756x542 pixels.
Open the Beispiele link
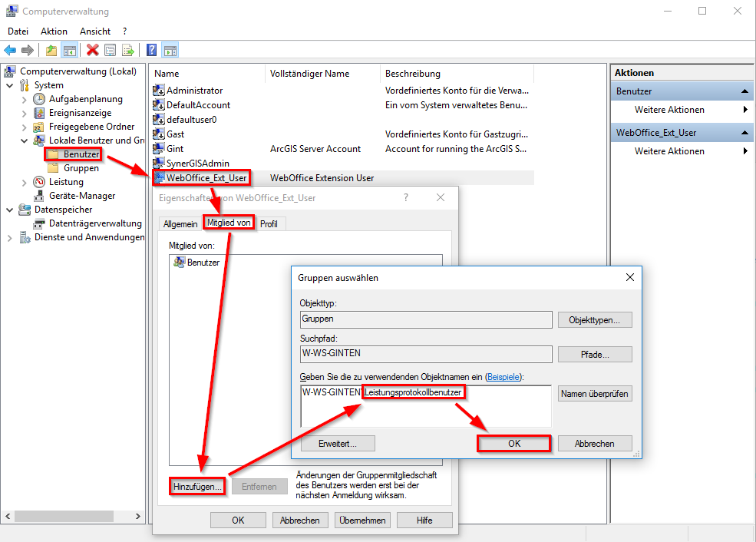click(503, 377)
